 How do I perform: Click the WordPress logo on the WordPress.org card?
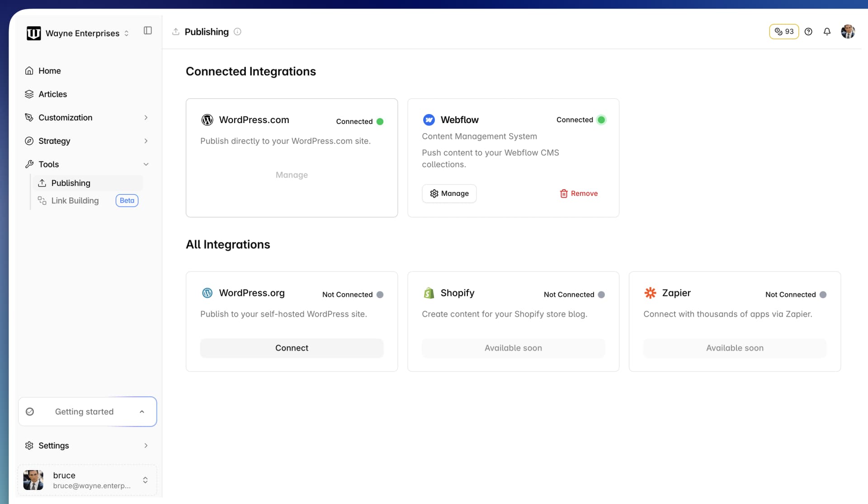tap(208, 293)
